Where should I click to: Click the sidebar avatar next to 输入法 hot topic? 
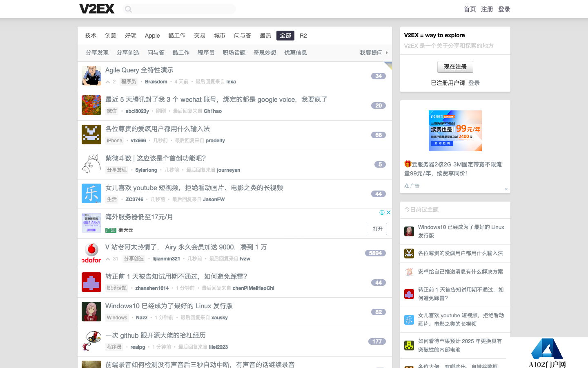[x=409, y=253]
